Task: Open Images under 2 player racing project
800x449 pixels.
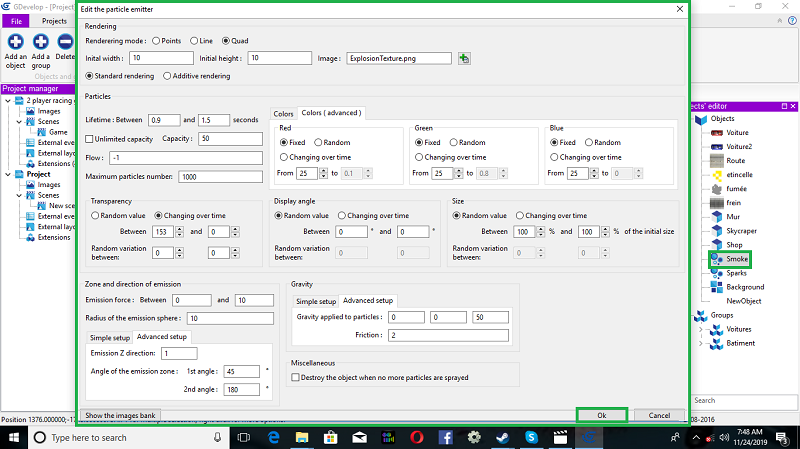Action: coord(48,111)
